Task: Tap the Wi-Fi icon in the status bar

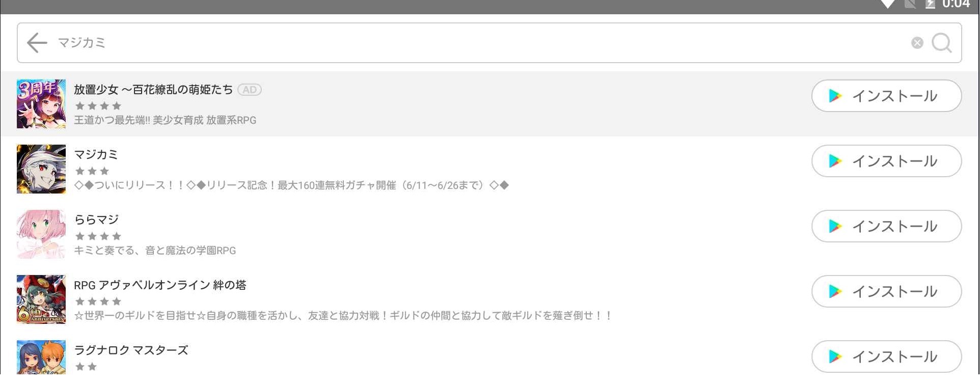Action: (888, 4)
